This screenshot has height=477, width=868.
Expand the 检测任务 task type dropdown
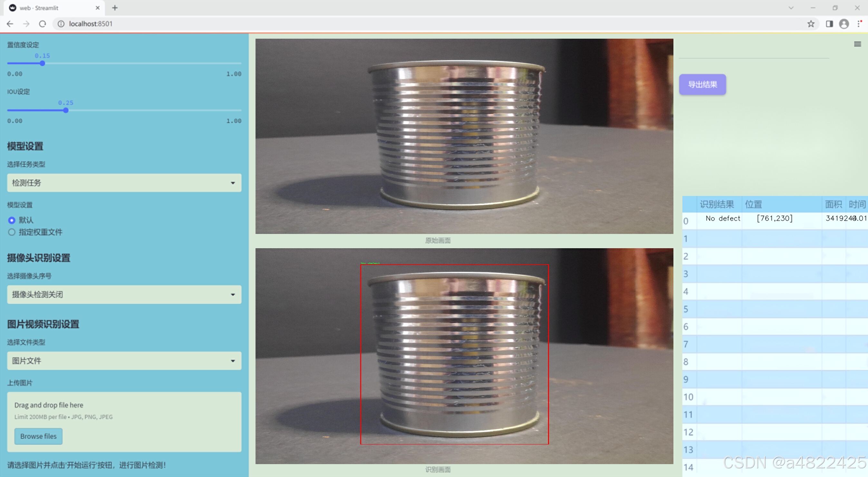(124, 183)
